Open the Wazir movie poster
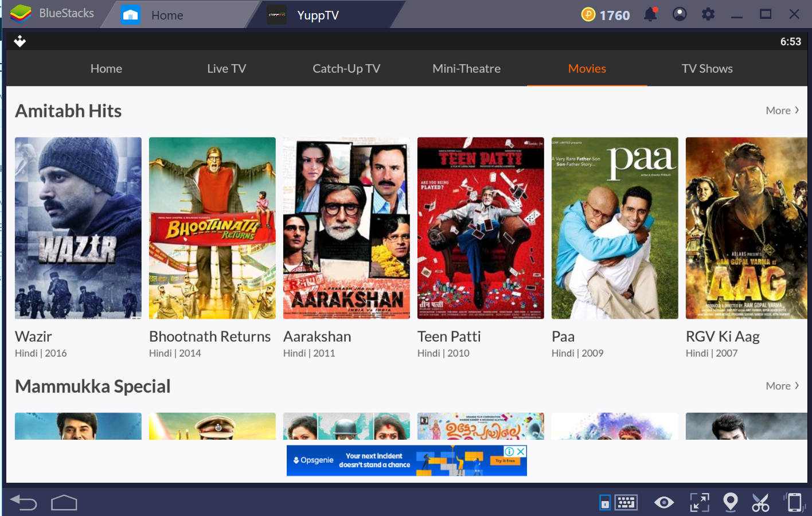 tap(78, 228)
